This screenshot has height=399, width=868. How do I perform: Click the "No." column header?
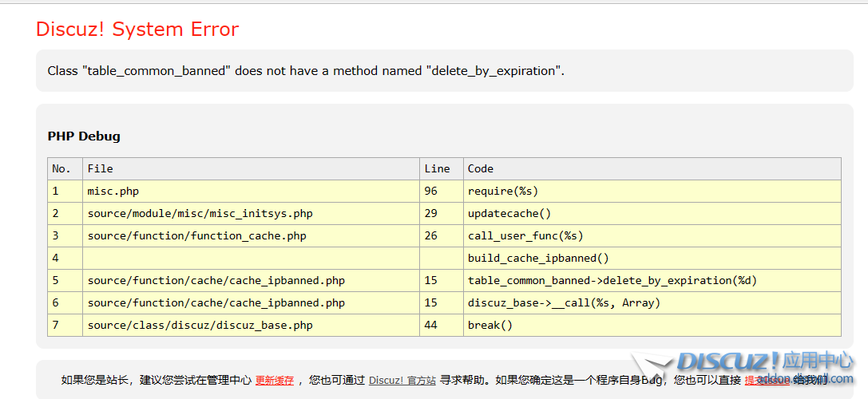(x=61, y=169)
